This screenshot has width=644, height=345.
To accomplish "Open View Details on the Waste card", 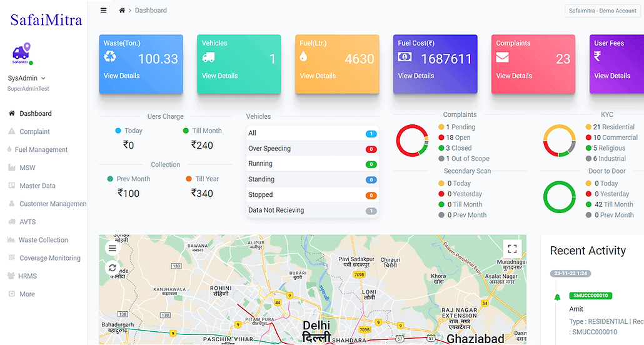I will click(121, 76).
